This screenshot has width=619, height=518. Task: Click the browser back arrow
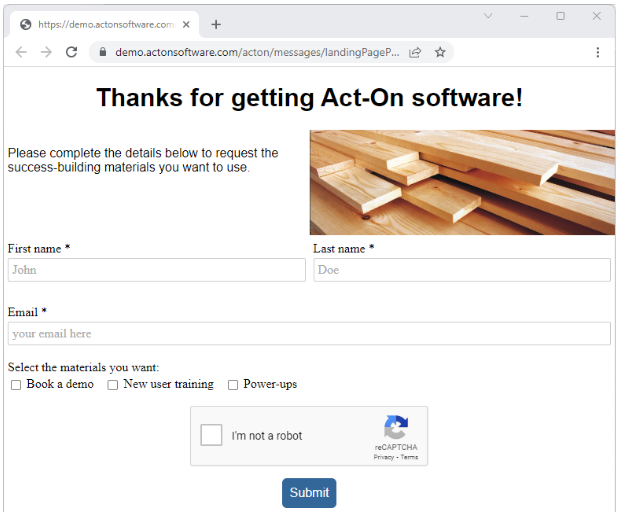[x=21, y=52]
